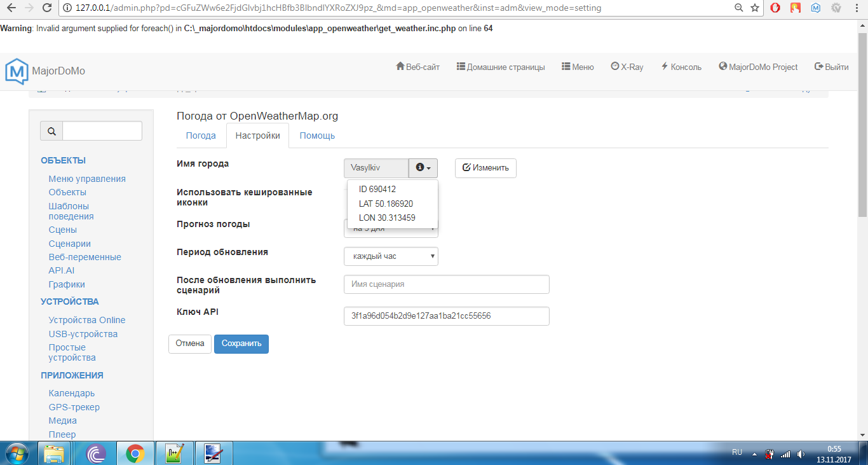Open Календарь in the sidebar
This screenshot has width=868, height=465.
click(x=72, y=393)
